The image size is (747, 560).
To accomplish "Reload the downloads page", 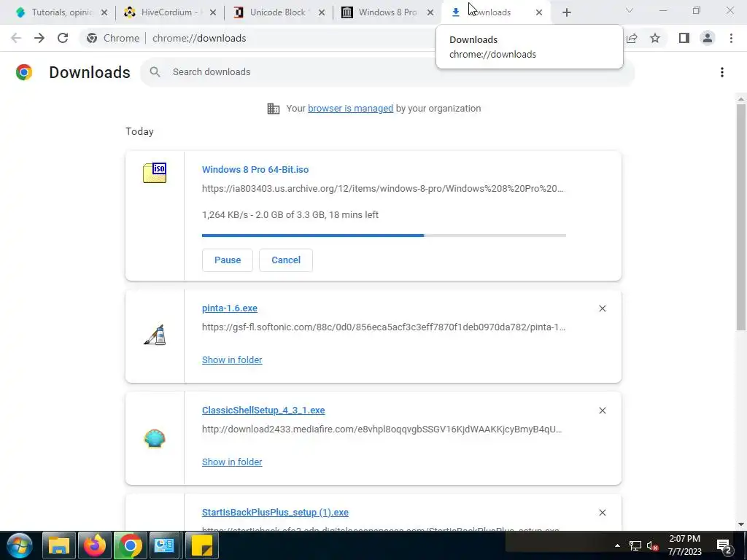I will (x=63, y=38).
